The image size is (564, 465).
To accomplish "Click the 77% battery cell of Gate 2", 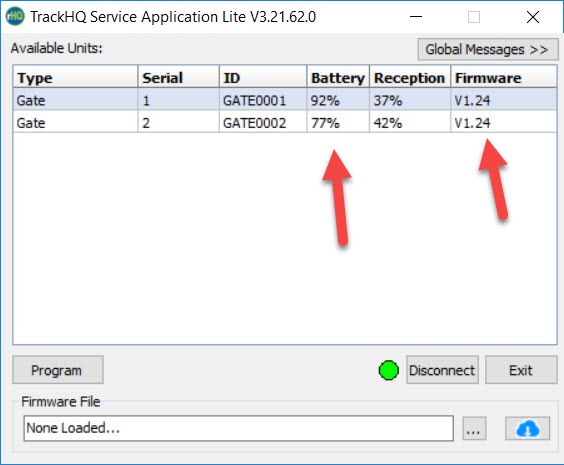I will click(338, 123).
